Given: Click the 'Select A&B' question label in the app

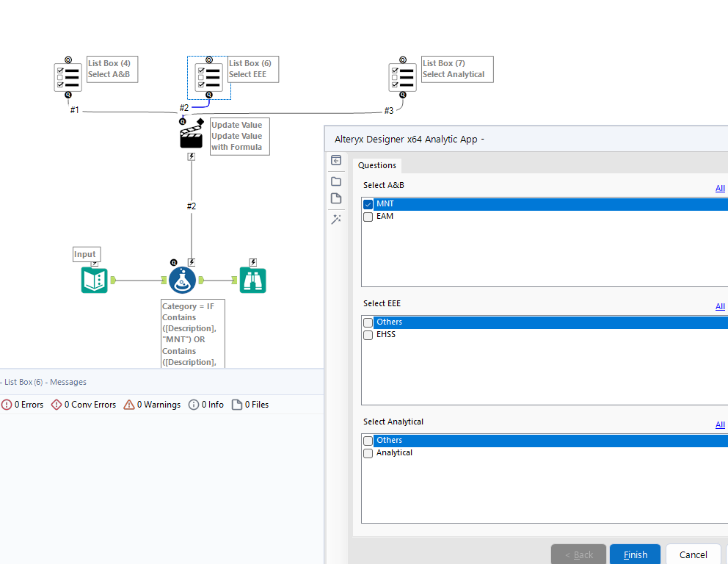Looking at the screenshot, I should [x=384, y=185].
